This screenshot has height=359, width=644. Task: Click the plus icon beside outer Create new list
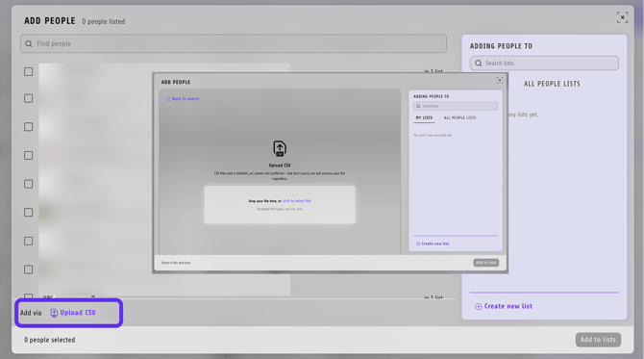click(478, 306)
